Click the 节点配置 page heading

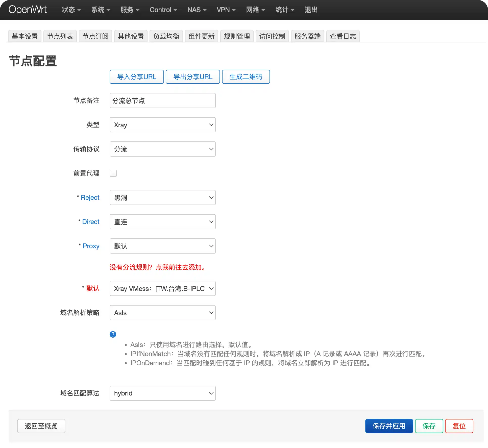click(33, 61)
